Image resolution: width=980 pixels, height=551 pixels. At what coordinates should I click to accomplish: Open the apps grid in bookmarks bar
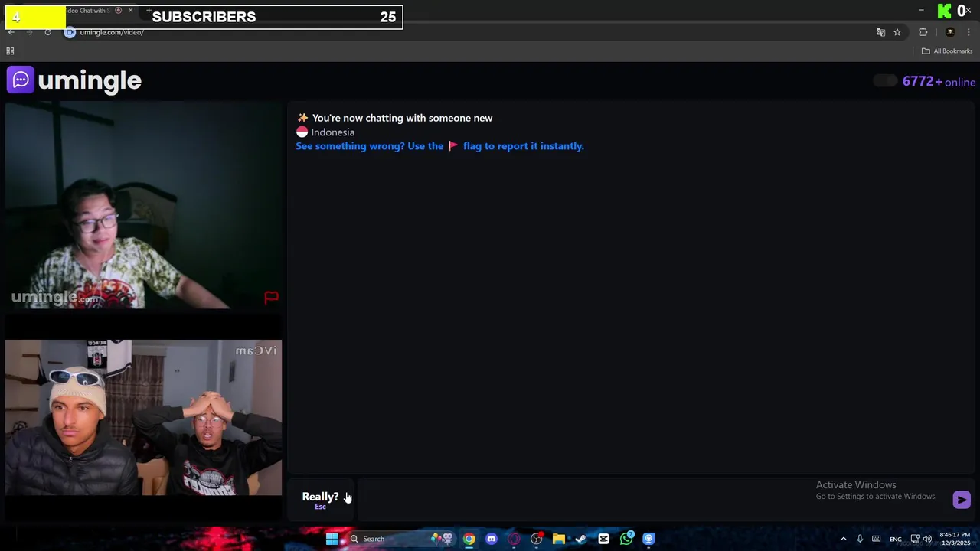click(10, 51)
